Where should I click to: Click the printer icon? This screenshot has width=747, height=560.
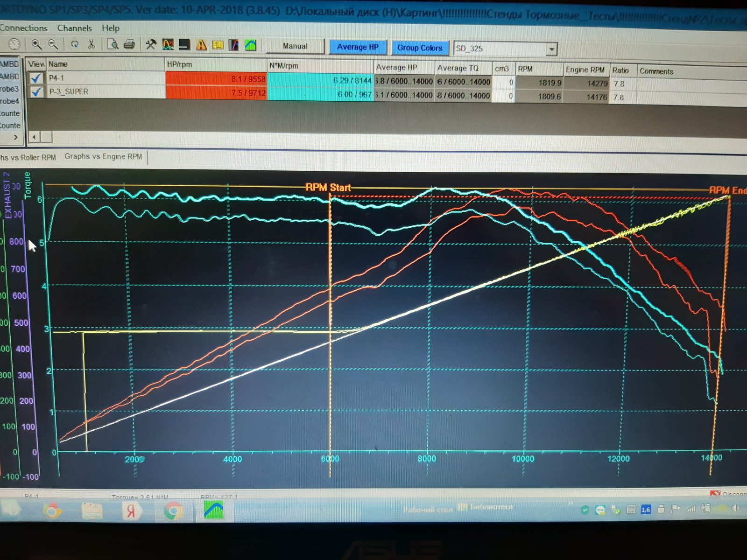coord(129,44)
